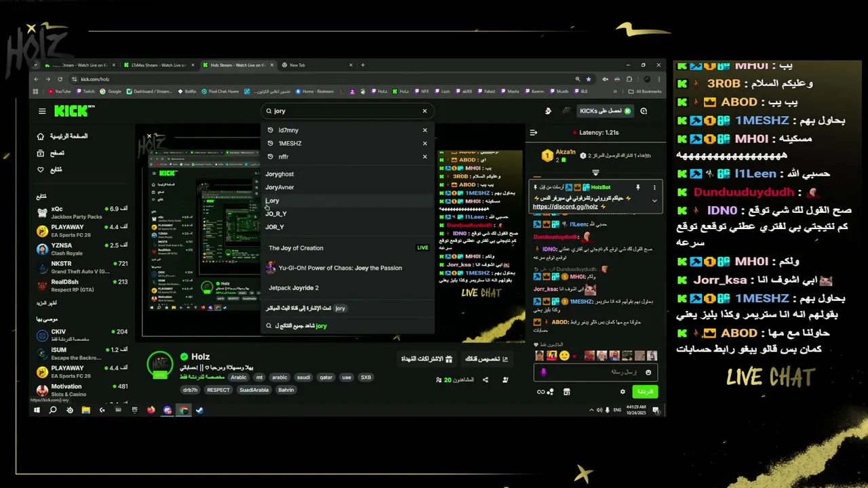Viewport: 868px width, 488px height.
Task: Switch to LTxMax Stream browser tab
Action: coord(159,65)
